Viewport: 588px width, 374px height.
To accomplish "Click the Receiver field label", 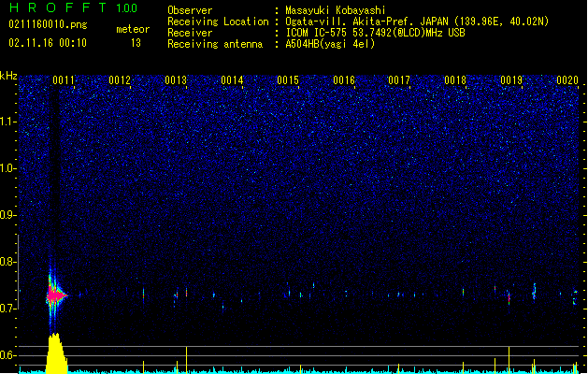I will tap(190, 33).
